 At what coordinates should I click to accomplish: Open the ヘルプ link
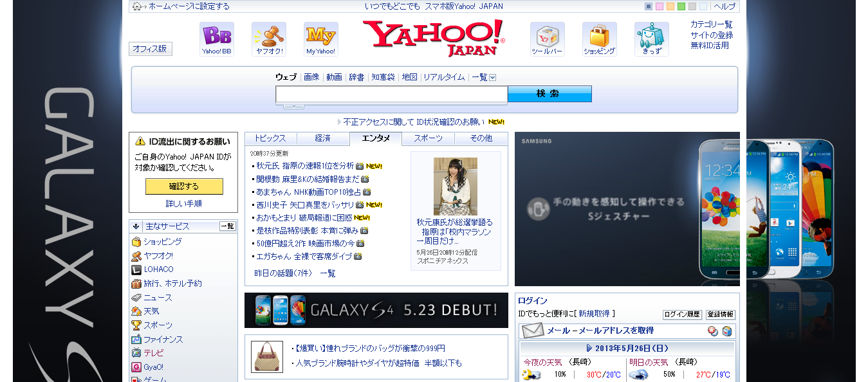point(725,6)
